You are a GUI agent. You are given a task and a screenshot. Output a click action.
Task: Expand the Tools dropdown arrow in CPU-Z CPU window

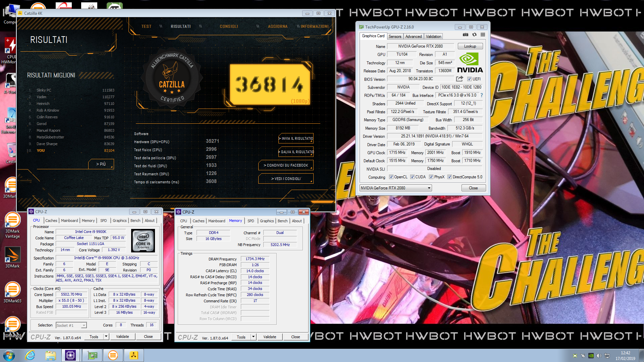[106, 337]
